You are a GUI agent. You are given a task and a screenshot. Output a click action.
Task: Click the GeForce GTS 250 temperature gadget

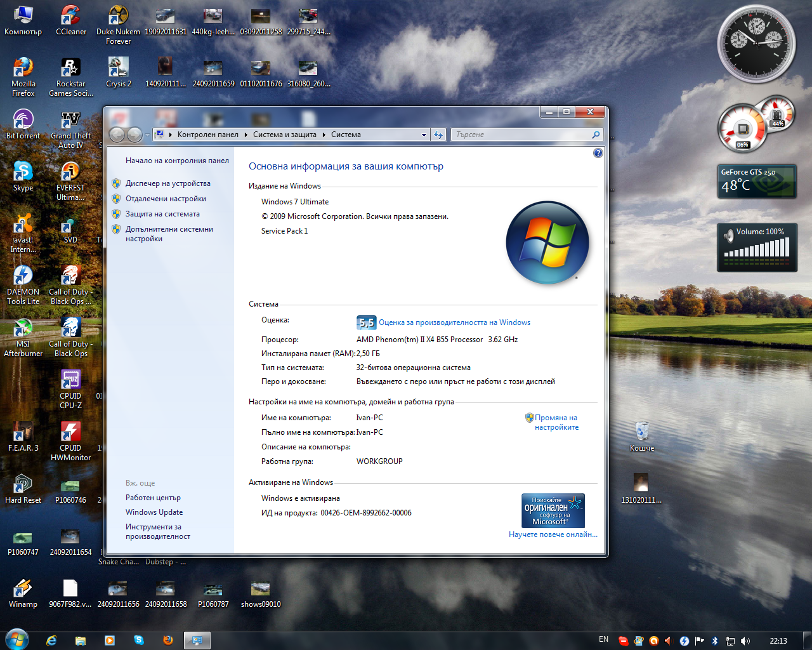click(x=757, y=182)
